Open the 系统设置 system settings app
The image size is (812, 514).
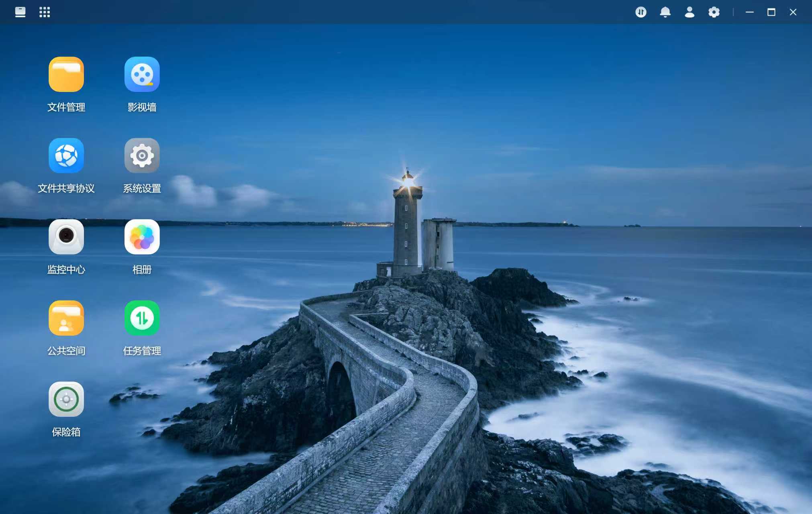(x=142, y=155)
